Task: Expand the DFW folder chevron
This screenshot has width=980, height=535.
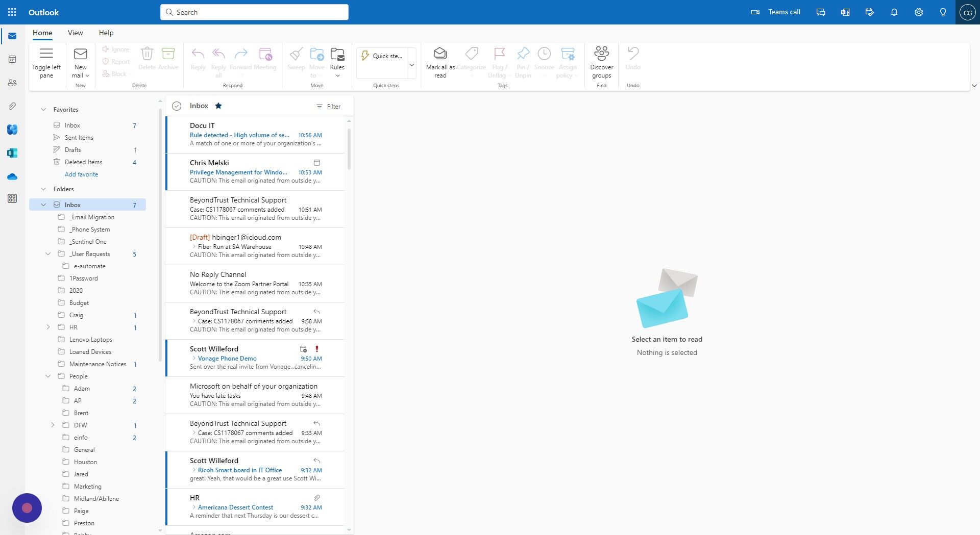Action: pos(53,425)
